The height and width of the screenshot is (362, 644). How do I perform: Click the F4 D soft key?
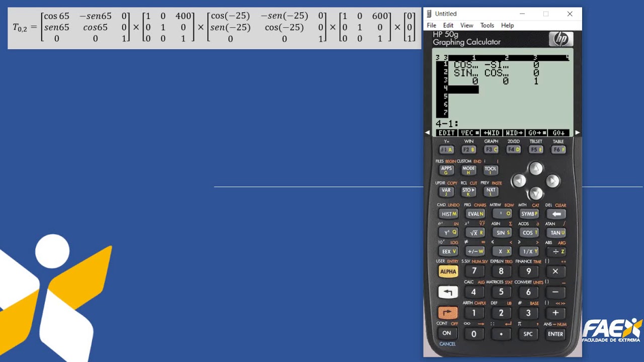(x=513, y=150)
